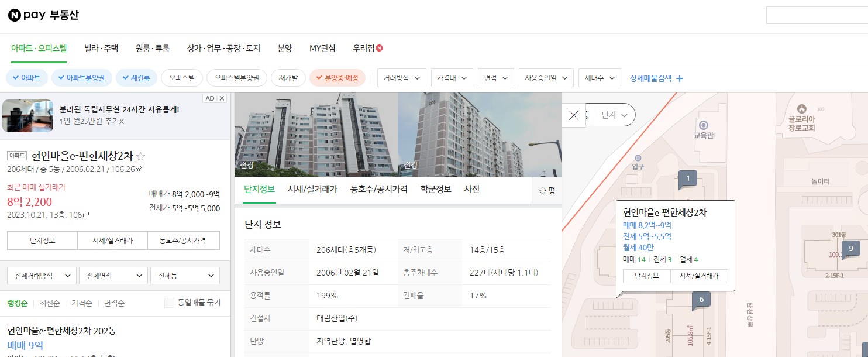The width and height of the screenshot is (868, 357).
Task: Enable the 재개발 filter chip
Action: 288,78
